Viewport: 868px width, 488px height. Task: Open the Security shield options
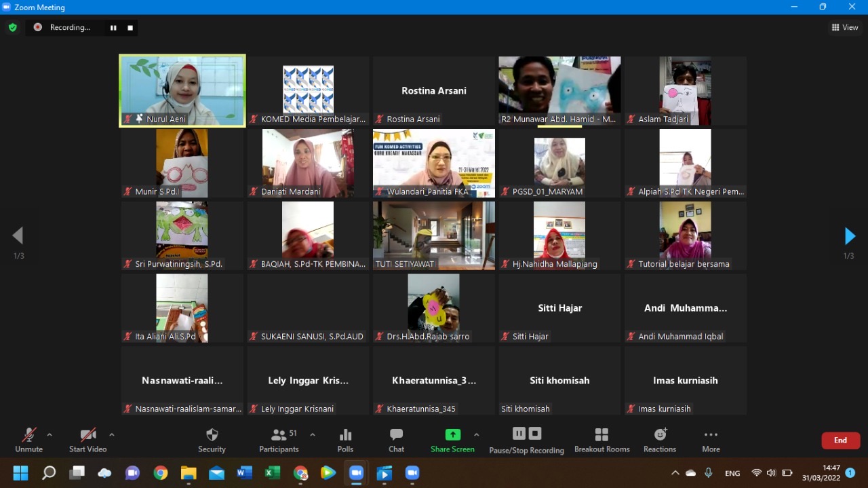212,440
